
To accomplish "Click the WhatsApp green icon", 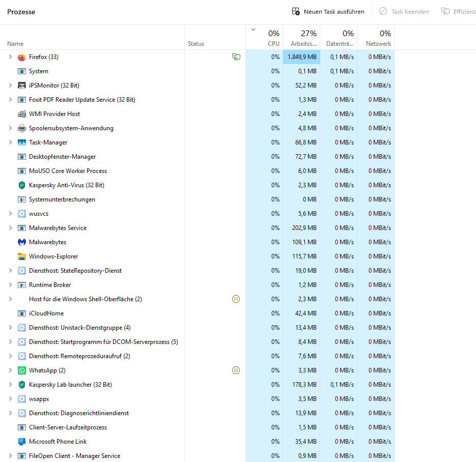I will [x=22, y=370].
